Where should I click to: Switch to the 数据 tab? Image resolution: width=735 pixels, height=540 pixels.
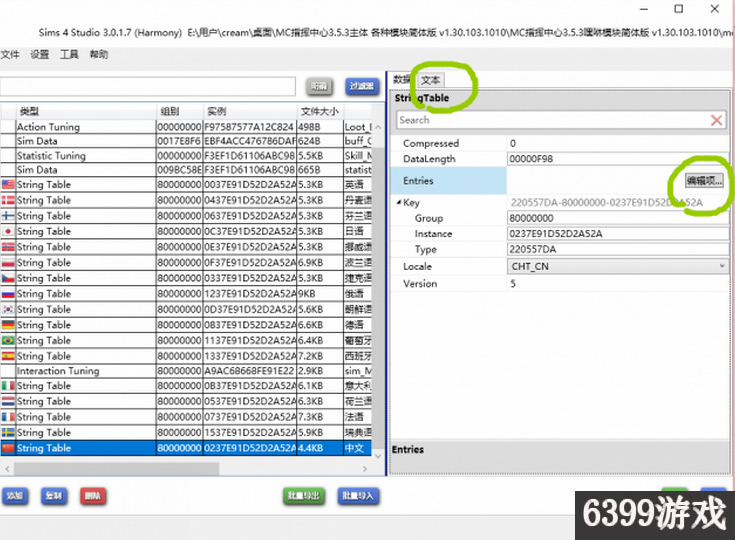401,79
